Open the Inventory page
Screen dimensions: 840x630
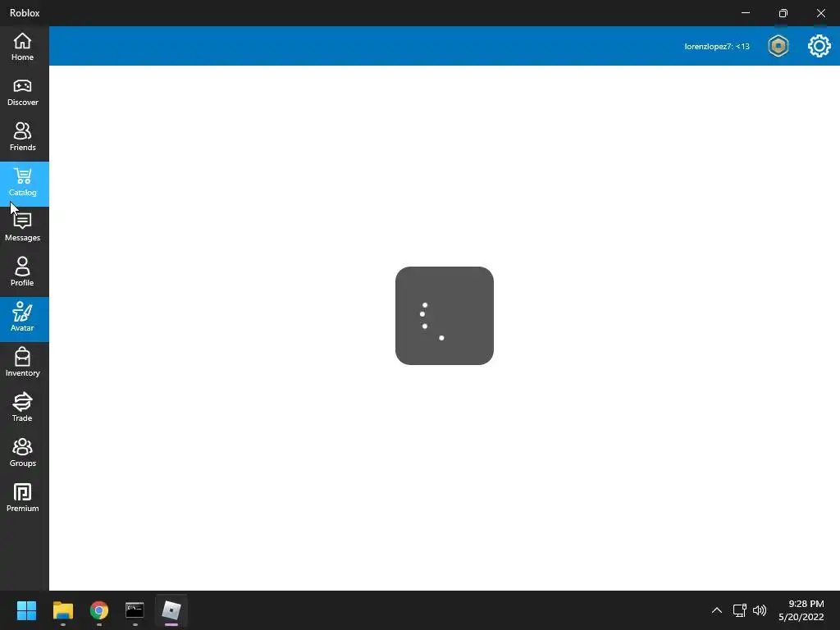click(x=22, y=363)
